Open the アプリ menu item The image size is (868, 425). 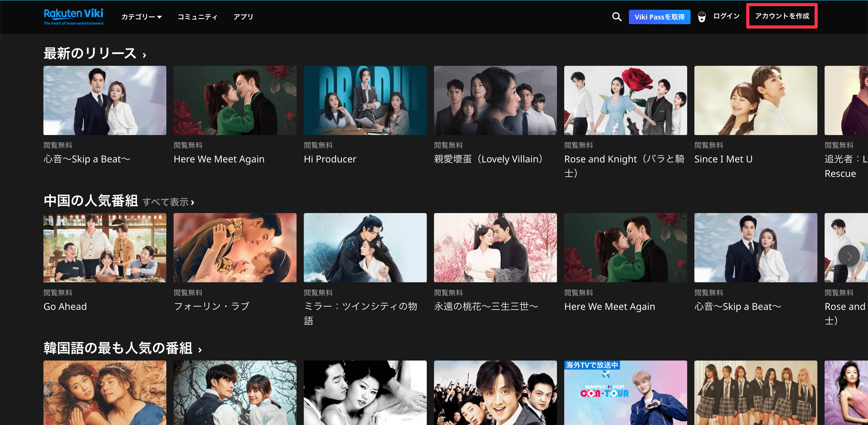pos(243,17)
